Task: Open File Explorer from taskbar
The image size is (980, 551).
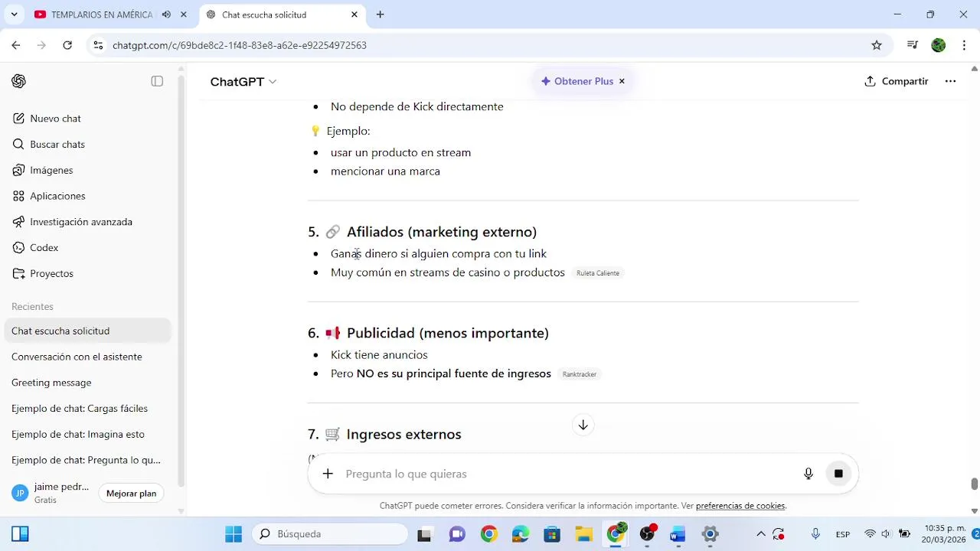Action: [584, 534]
